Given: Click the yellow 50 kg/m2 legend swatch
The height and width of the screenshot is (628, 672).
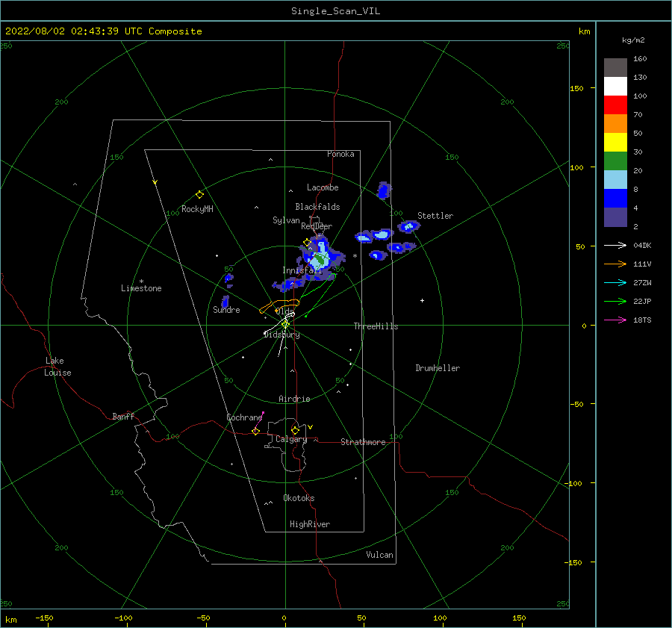Looking at the screenshot, I should pos(615,143).
